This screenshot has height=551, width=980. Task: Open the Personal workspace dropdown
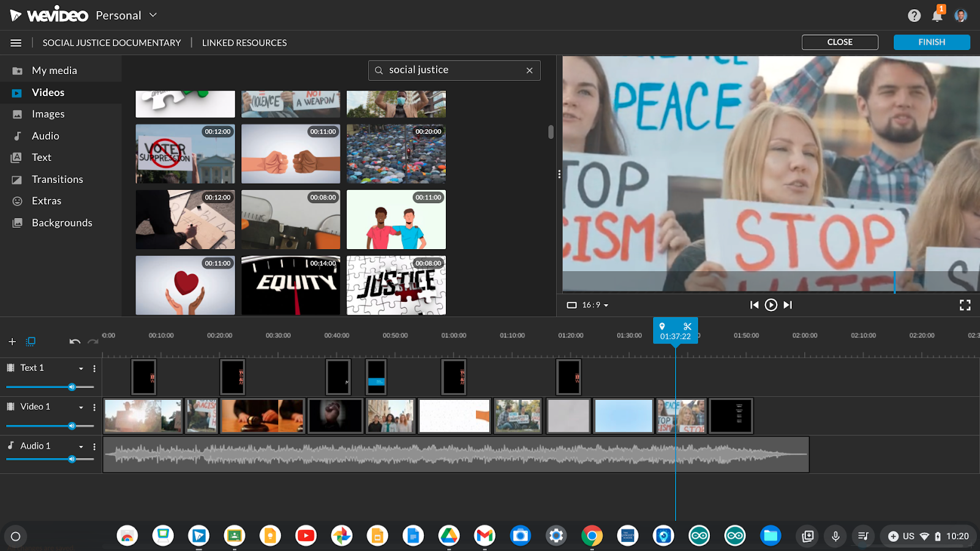[x=153, y=15]
